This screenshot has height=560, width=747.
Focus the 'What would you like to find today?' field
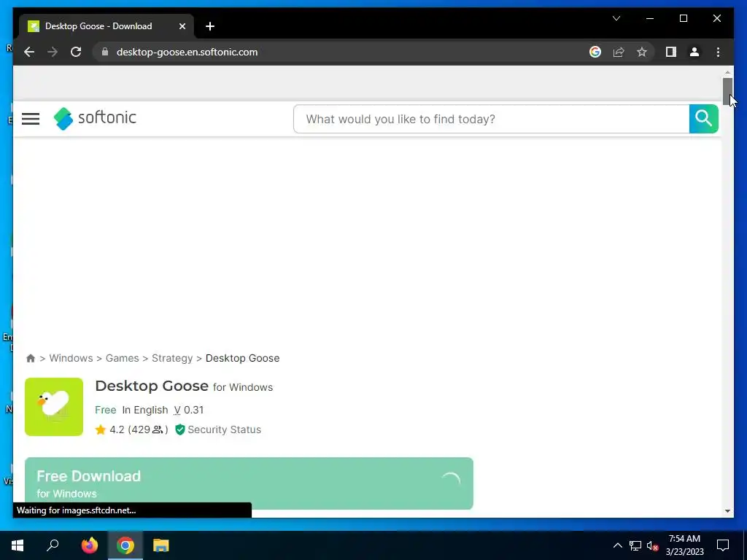pyautogui.click(x=491, y=119)
